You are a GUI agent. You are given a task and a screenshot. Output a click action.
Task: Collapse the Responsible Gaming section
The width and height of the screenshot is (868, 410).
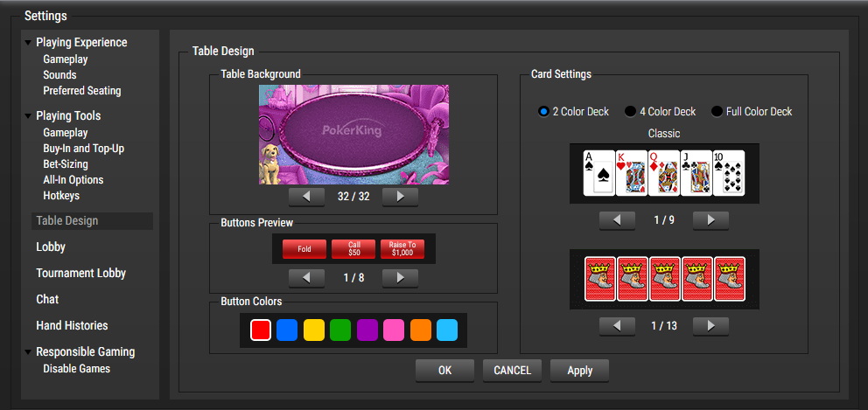(29, 352)
